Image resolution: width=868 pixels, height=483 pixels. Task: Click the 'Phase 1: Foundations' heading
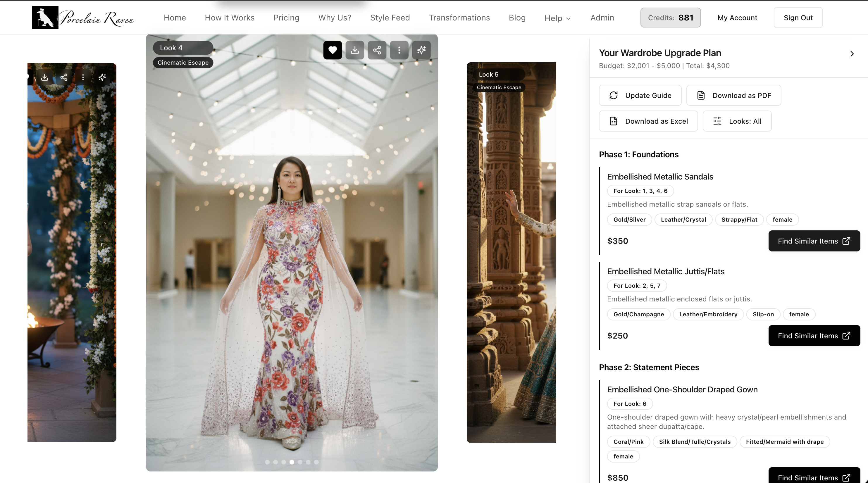coord(638,155)
